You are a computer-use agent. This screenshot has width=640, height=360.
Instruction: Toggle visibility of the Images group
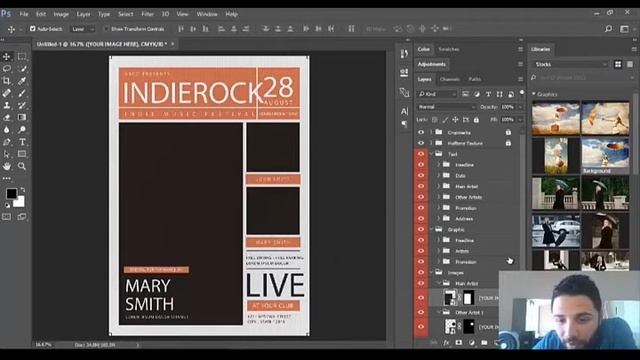coord(421,272)
